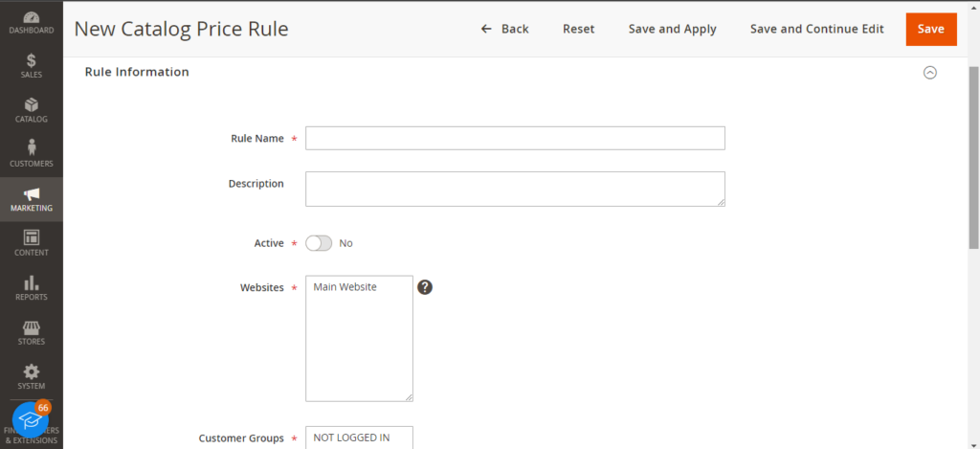Open the Marketing megaphone icon menu

pos(32,199)
